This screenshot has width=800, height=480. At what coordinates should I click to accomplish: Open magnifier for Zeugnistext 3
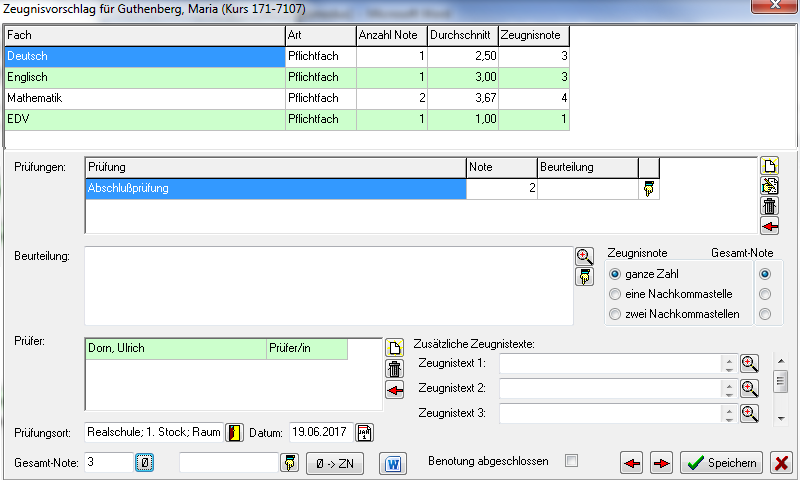[x=749, y=413]
